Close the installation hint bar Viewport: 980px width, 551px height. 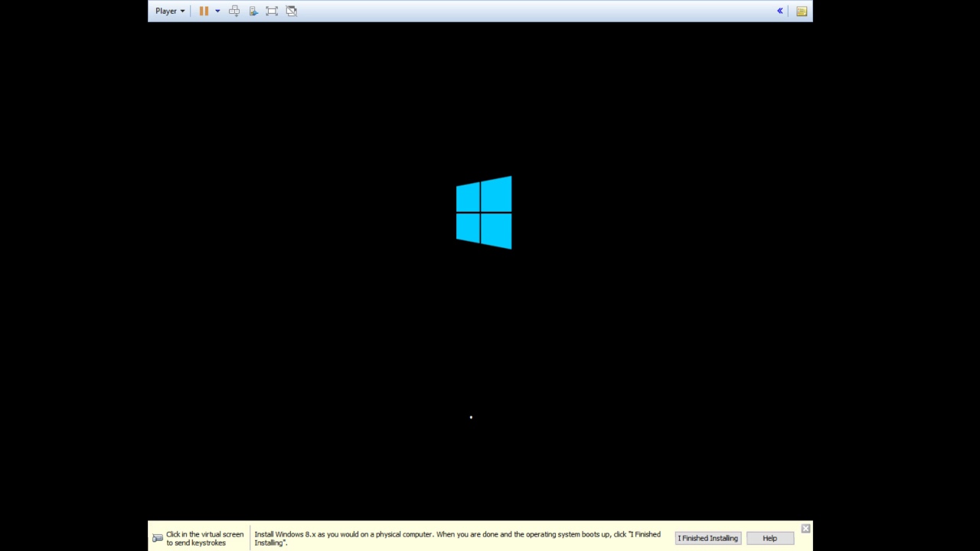[805, 528]
